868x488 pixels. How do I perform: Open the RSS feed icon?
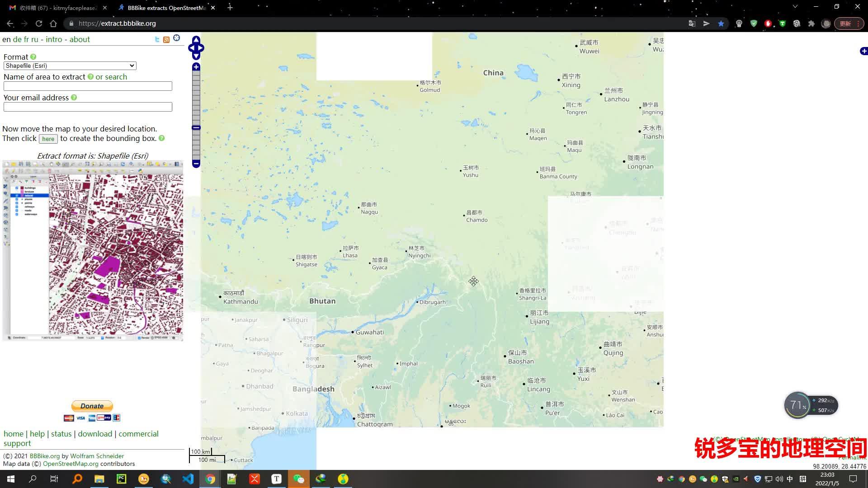coord(166,40)
